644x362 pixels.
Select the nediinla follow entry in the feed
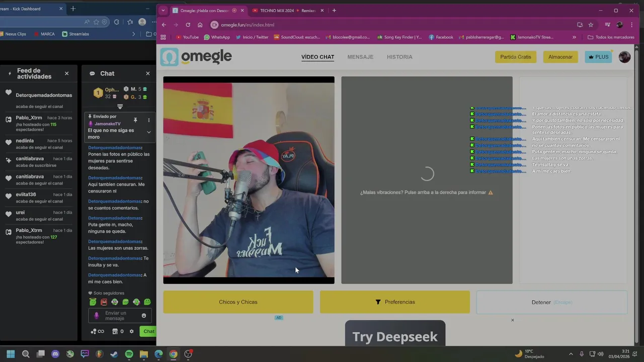pyautogui.click(x=39, y=144)
